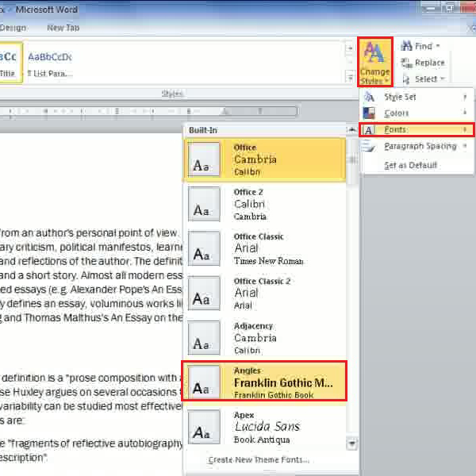
Task: Switch to the Design ribbon tab
Action: coord(13,28)
